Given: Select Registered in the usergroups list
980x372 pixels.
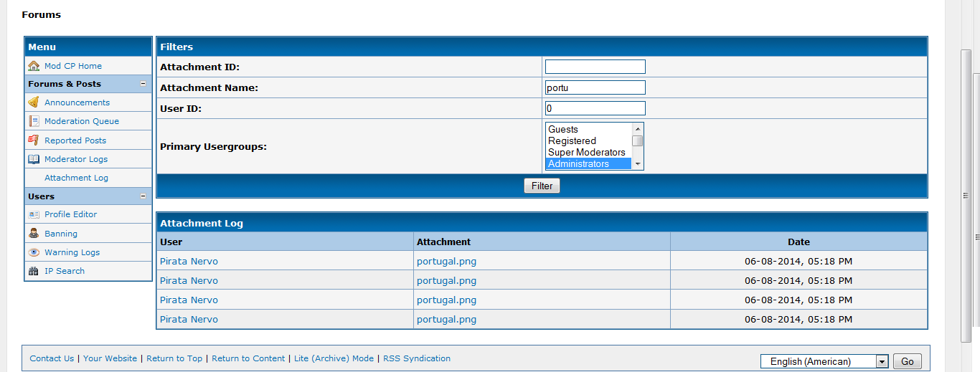Looking at the screenshot, I should [588, 140].
